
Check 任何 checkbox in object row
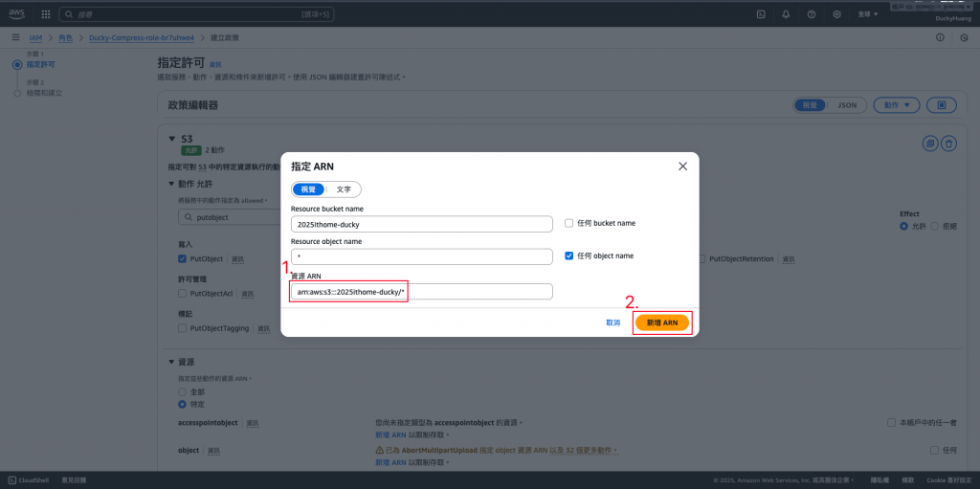coord(934,450)
